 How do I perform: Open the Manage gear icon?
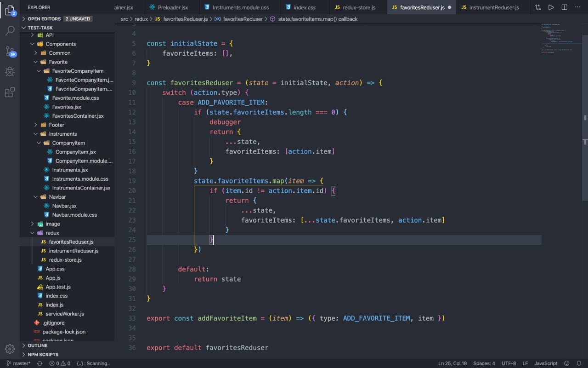(10, 348)
